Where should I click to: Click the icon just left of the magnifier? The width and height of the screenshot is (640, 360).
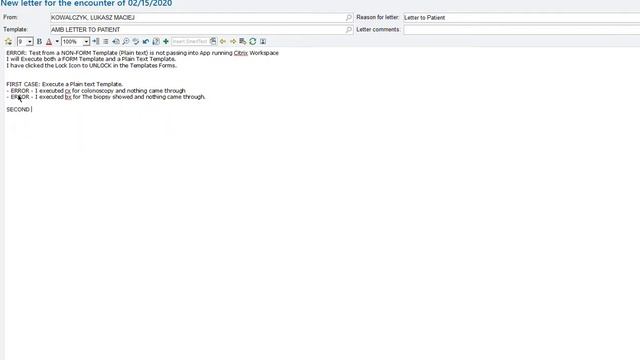click(116, 41)
